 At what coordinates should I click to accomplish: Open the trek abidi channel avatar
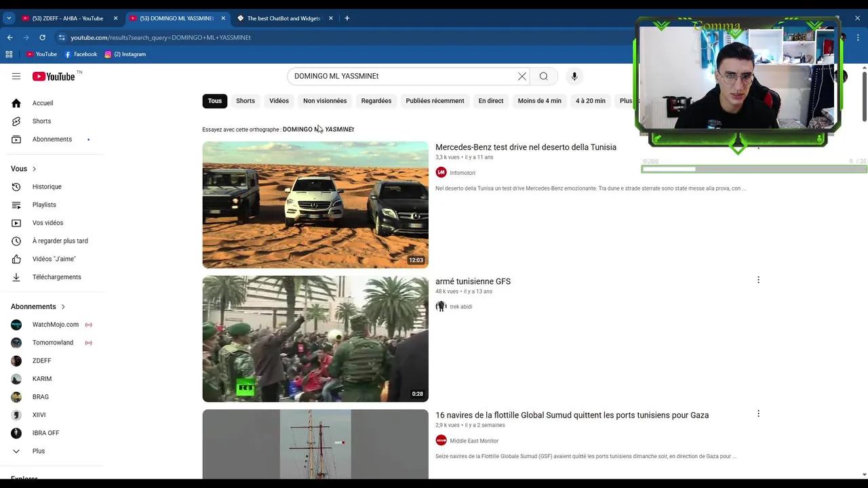[x=441, y=306]
